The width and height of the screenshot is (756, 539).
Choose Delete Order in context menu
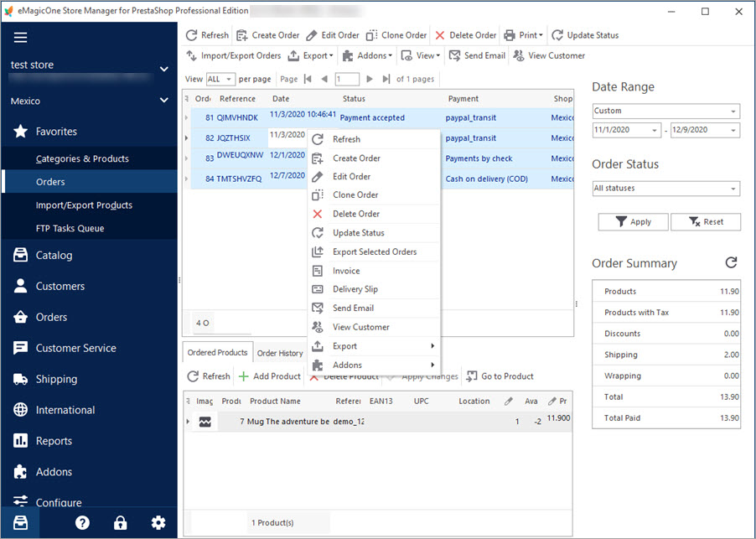pos(374,214)
